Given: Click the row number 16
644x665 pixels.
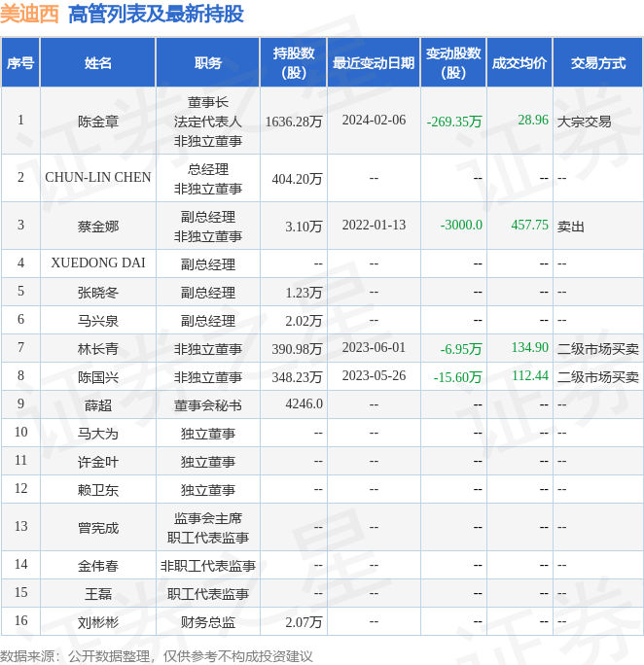Looking at the screenshot, I should coord(20,620).
